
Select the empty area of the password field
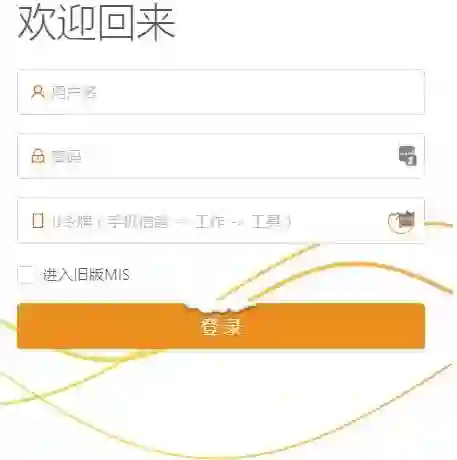239,156
